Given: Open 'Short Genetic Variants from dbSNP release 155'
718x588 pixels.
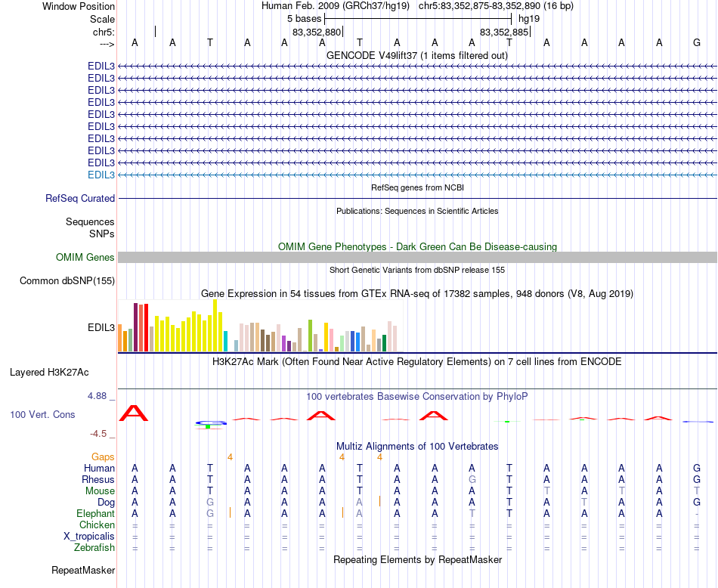Looking at the screenshot, I should [x=417, y=270].
